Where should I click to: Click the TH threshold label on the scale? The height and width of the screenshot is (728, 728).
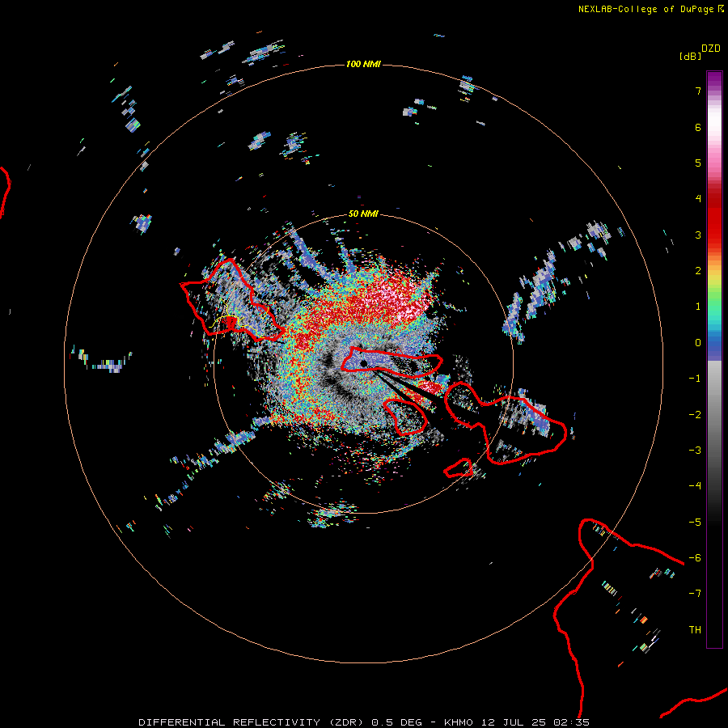pos(695,630)
